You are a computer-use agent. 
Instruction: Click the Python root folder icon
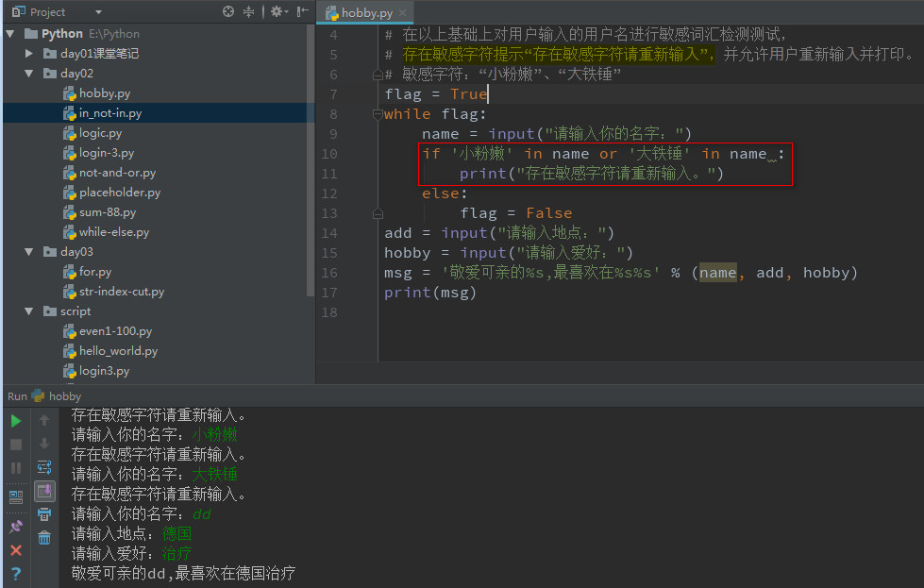click(x=30, y=34)
